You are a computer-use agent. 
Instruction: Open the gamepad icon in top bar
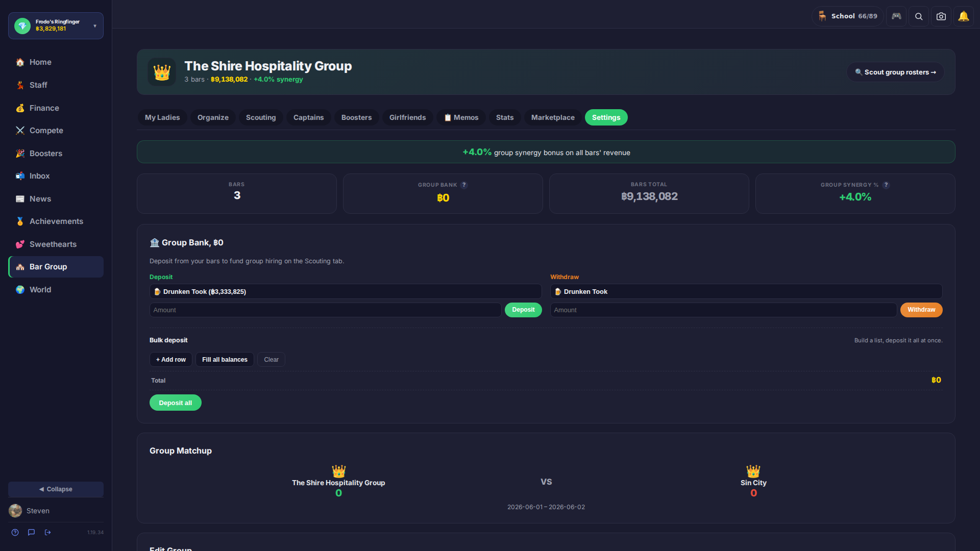coord(896,16)
